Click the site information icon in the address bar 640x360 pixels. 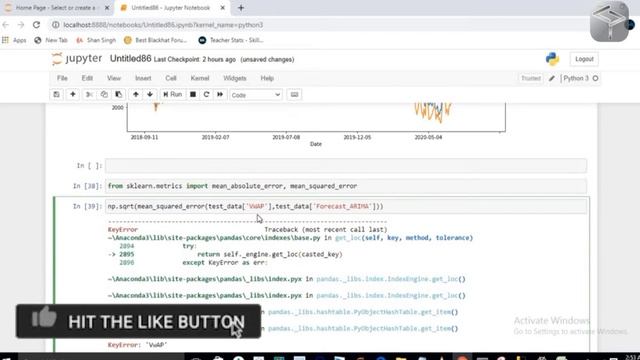56,25
